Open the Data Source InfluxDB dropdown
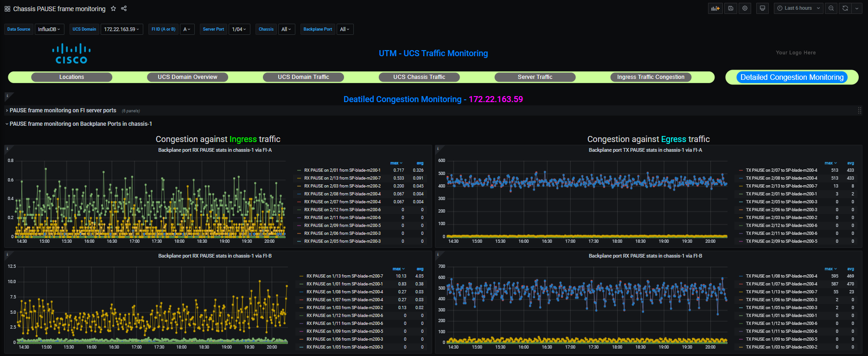The image size is (868, 356). (49, 29)
